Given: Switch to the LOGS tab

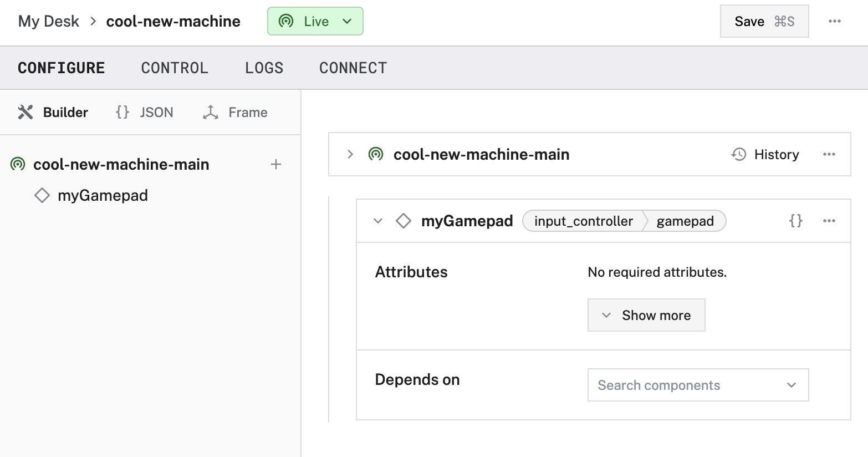Looking at the screenshot, I should tap(264, 68).
